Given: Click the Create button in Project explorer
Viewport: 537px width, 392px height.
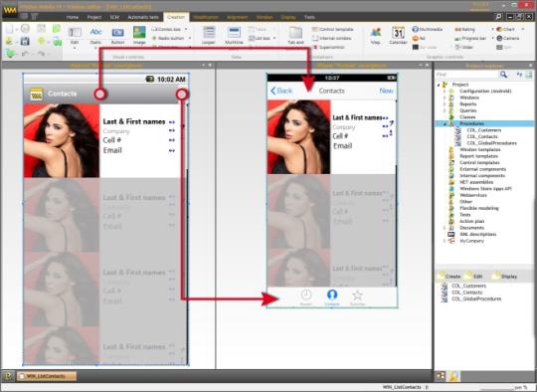Looking at the screenshot, I should click(x=449, y=276).
